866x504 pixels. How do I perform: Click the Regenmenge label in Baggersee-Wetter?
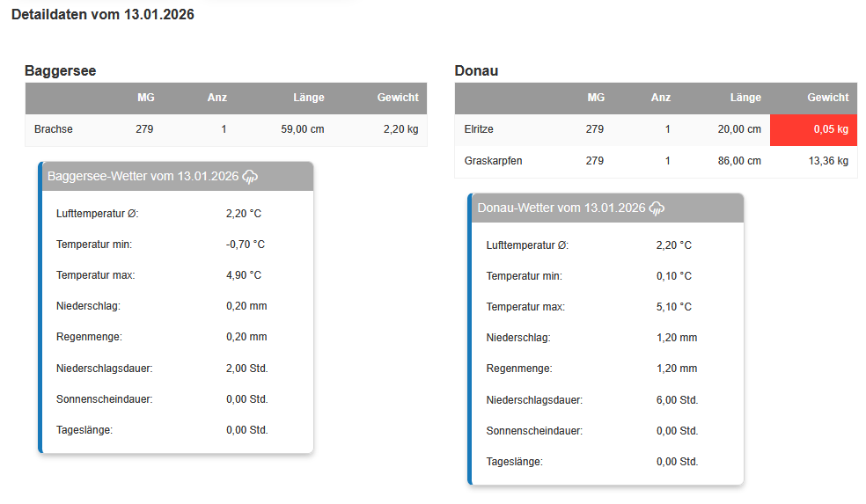89,337
